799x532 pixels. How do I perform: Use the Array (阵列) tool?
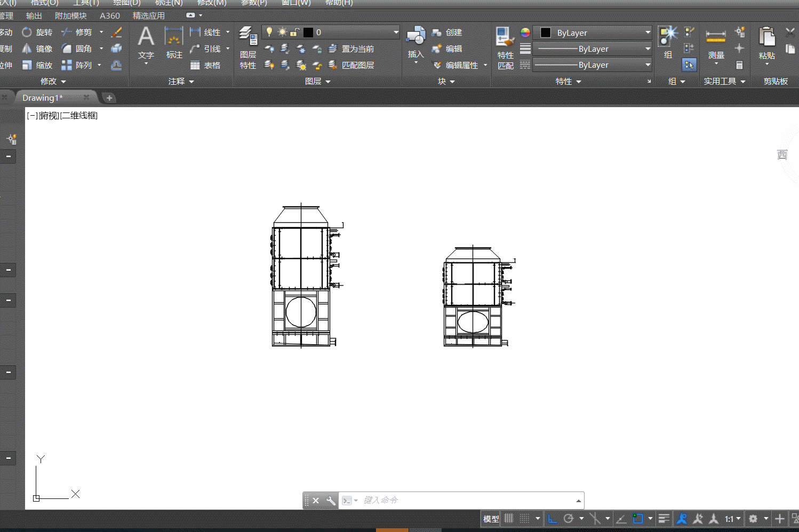point(77,66)
